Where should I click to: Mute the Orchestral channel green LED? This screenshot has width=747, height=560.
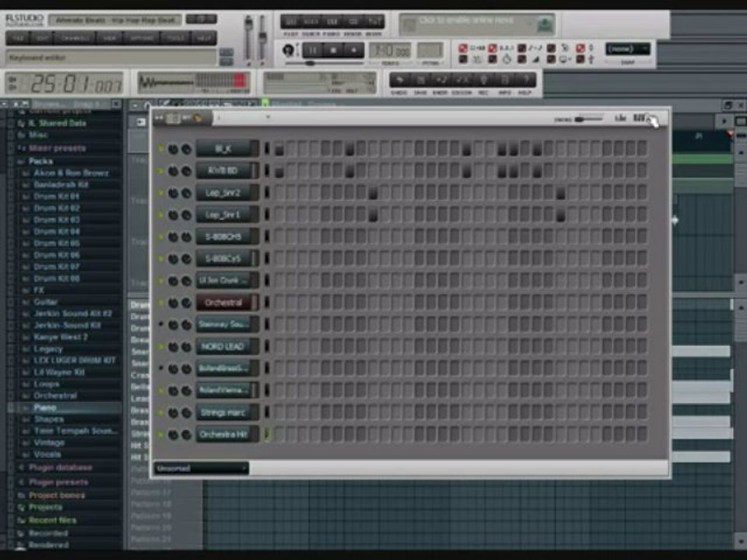tap(160, 303)
